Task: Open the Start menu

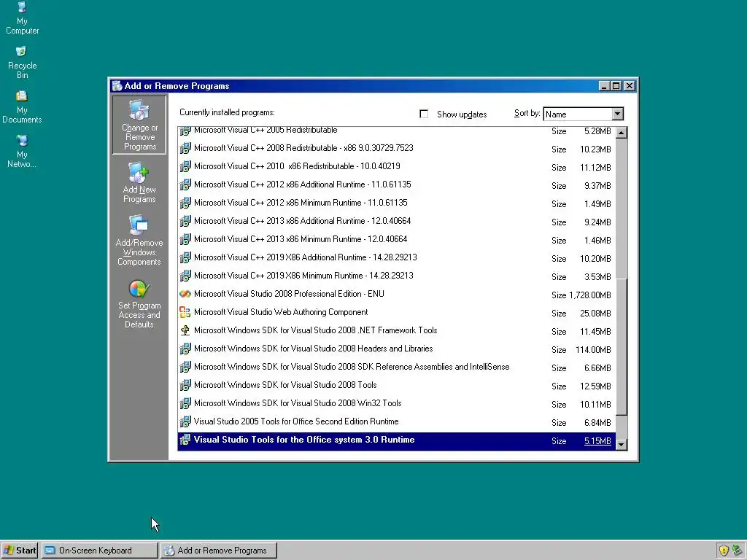Action: pyautogui.click(x=19, y=551)
